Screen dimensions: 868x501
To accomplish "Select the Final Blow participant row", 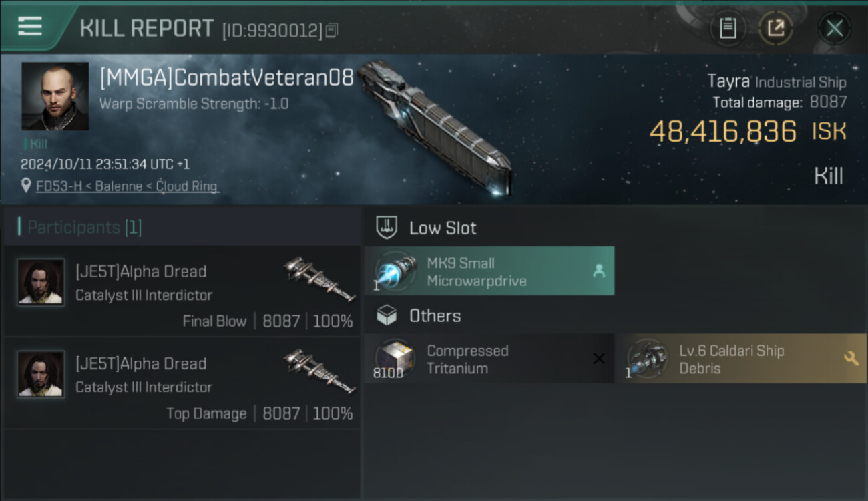I will coord(182,291).
